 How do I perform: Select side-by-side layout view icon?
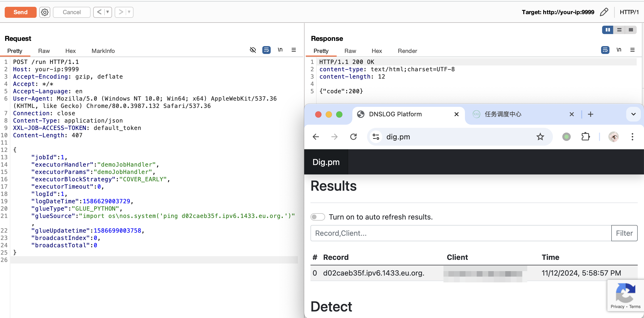pos(608,30)
